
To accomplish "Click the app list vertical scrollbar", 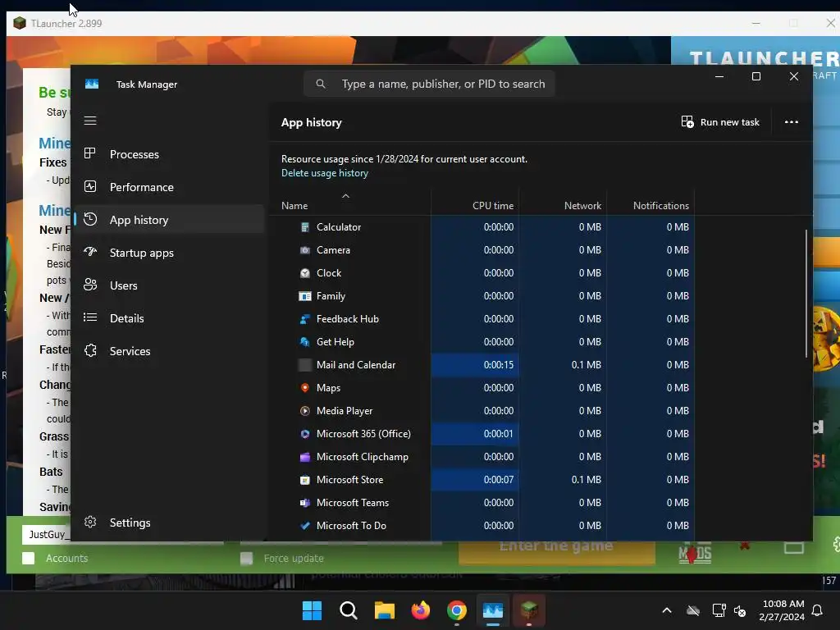I will coord(806,294).
